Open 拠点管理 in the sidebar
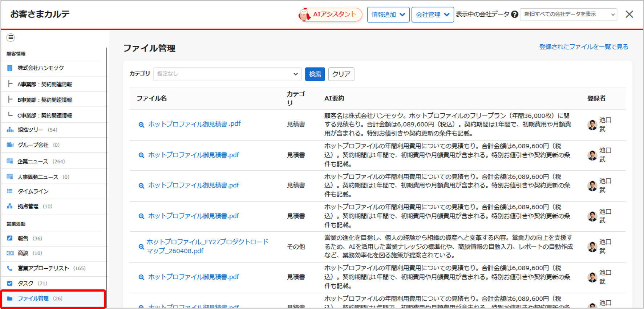 (x=28, y=206)
